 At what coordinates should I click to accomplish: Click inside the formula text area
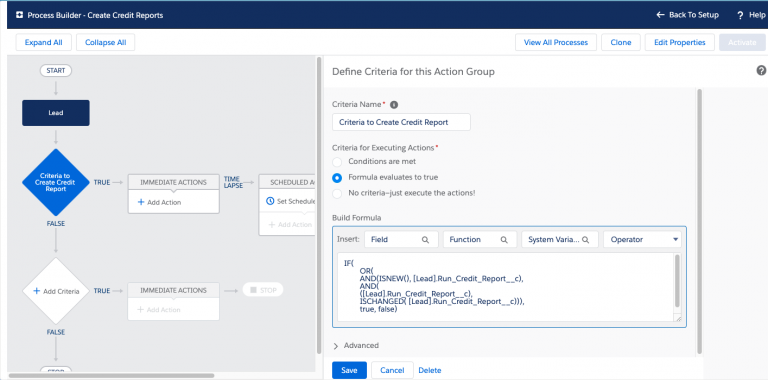[x=504, y=287]
